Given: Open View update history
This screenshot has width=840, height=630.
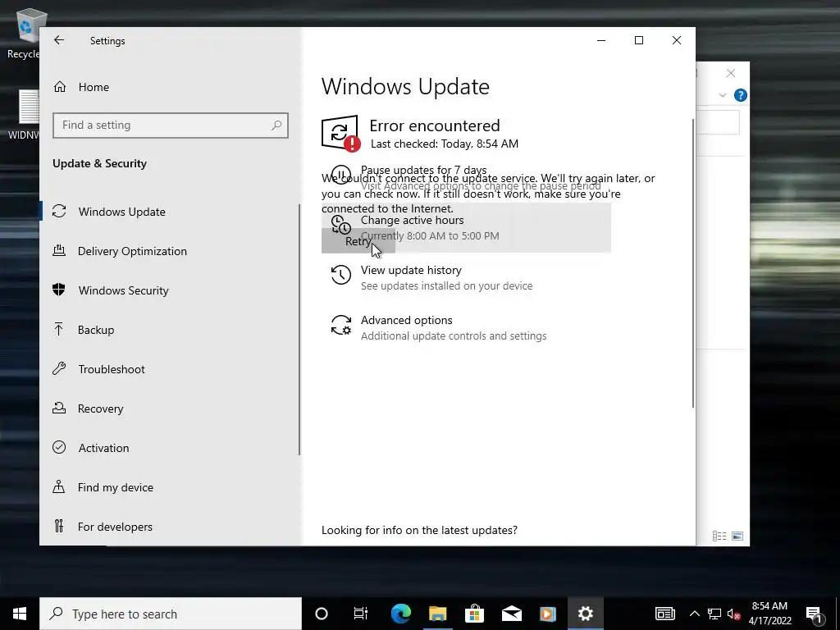Looking at the screenshot, I should click(411, 271).
